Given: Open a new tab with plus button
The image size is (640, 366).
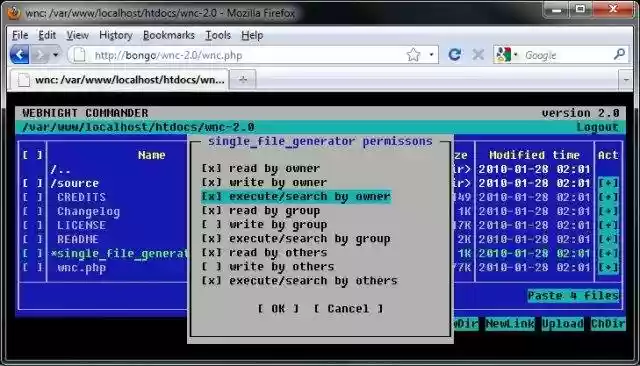Looking at the screenshot, I should point(243,80).
